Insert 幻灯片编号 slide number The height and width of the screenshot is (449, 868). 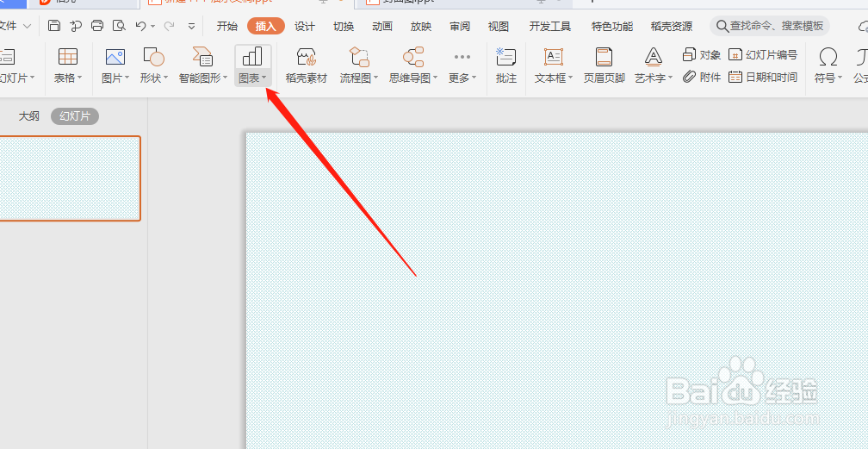tap(763, 54)
